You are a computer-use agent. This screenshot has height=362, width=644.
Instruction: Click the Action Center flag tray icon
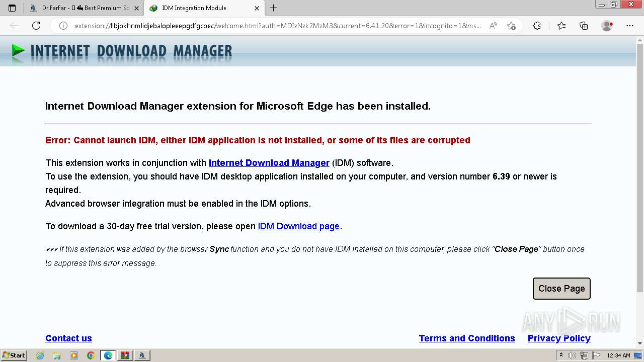tap(596, 355)
